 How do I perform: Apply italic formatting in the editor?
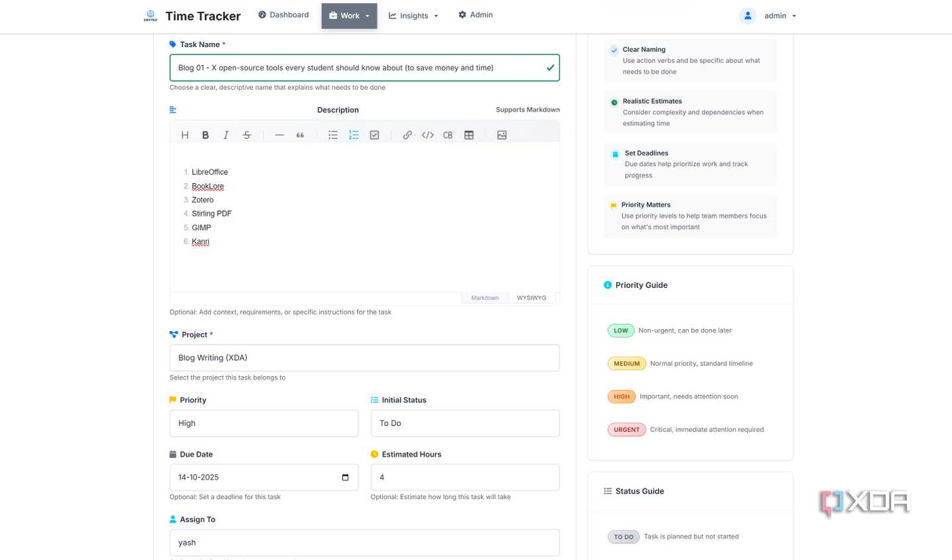[226, 135]
